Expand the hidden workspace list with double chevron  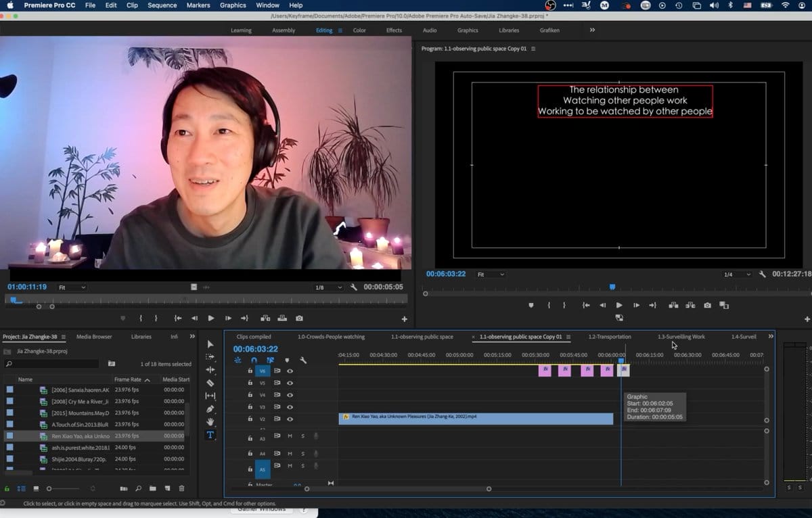pyautogui.click(x=592, y=30)
